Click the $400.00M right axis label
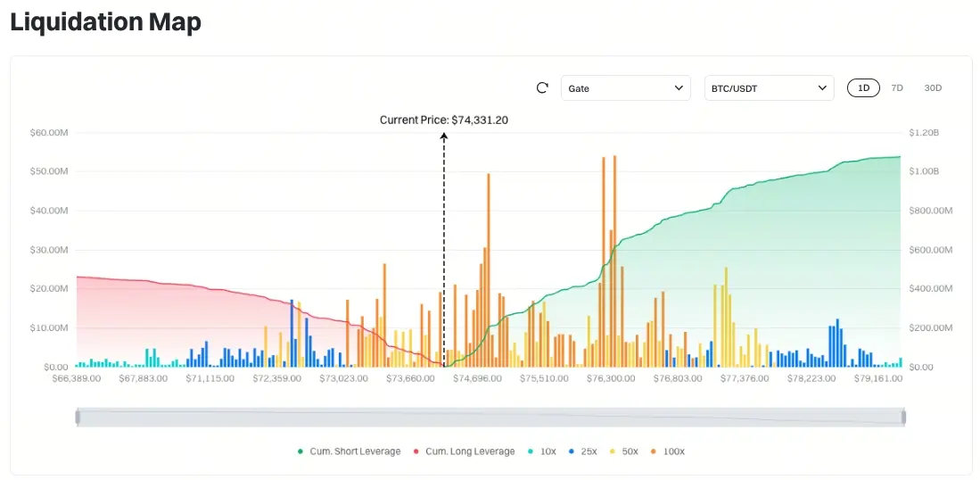 pos(931,289)
